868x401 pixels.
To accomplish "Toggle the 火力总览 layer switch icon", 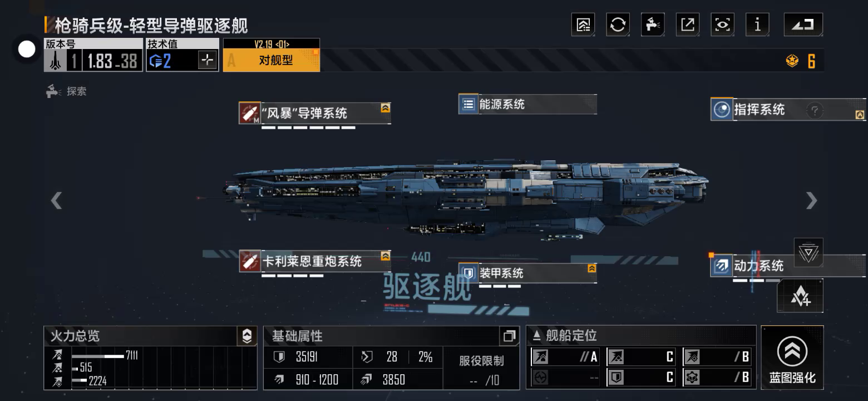I will [247, 336].
